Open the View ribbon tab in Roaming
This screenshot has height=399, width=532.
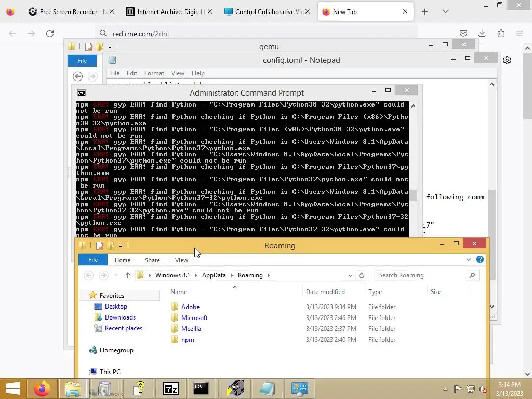click(x=181, y=260)
